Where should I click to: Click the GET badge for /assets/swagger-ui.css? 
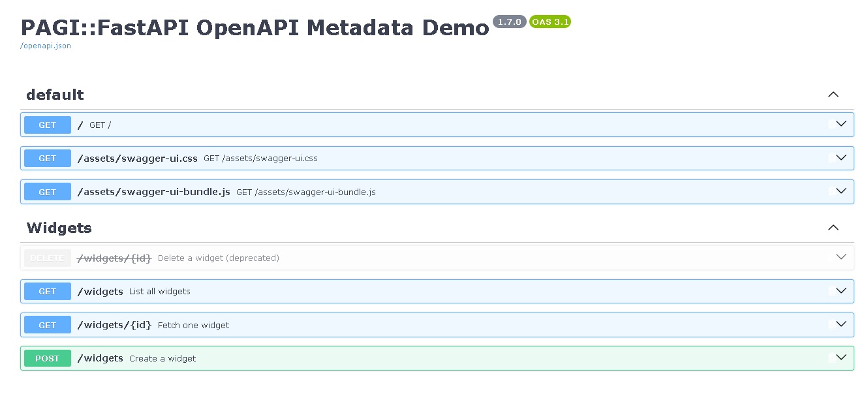pyautogui.click(x=48, y=158)
